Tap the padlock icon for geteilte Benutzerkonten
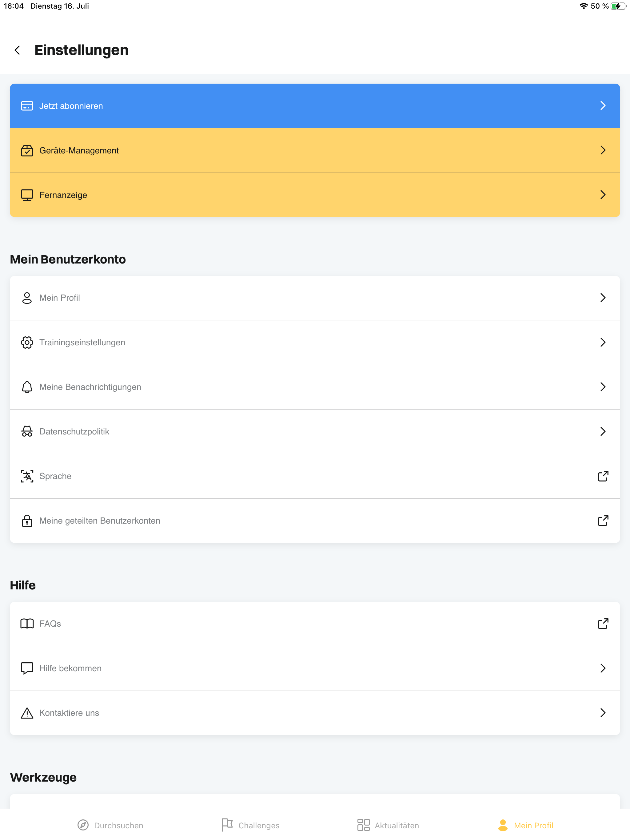This screenshot has width=630, height=840. (27, 520)
